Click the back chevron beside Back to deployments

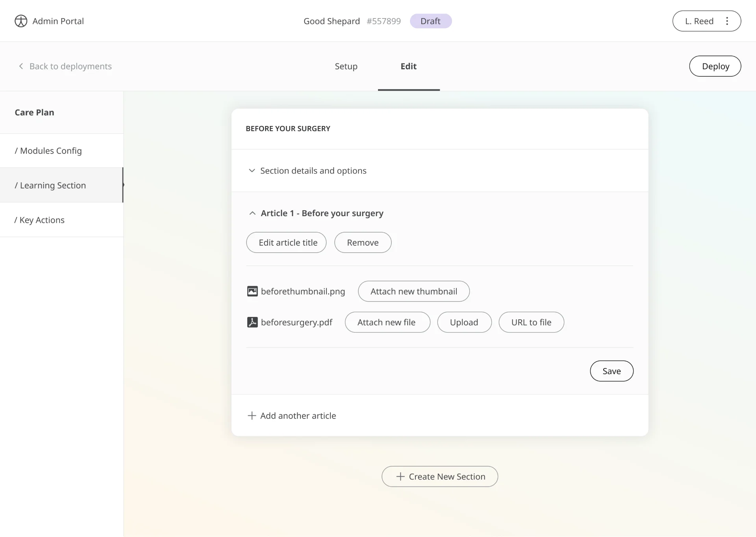[21, 66]
